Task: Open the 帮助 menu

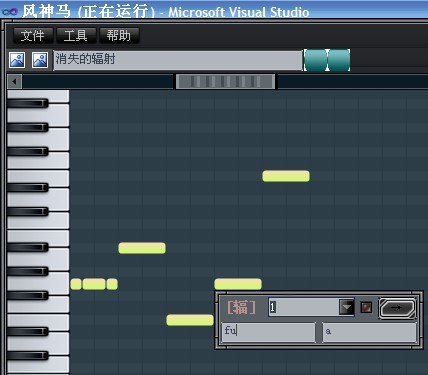Action: [119, 35]
